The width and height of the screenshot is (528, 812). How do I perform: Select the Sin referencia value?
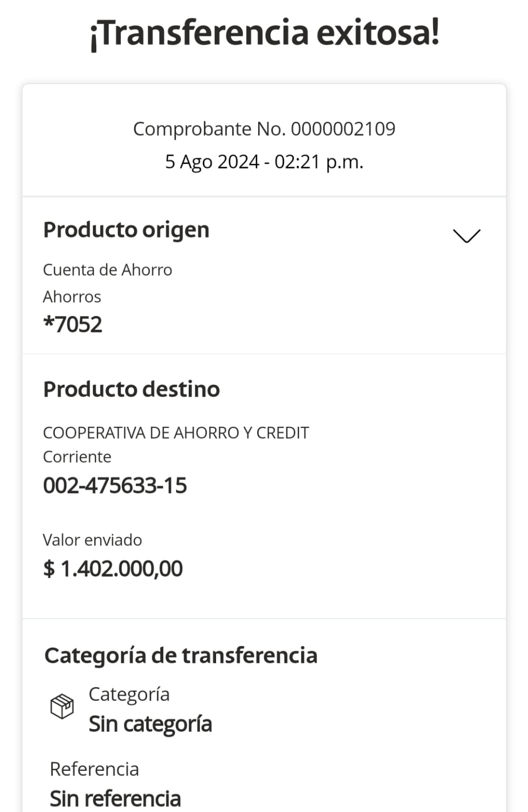tap(116, 799)
